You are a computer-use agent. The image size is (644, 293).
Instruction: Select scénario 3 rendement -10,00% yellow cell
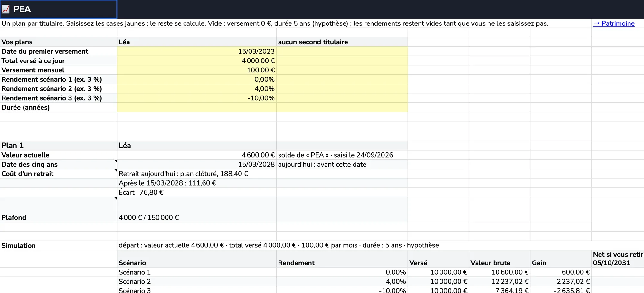[197, 98]
